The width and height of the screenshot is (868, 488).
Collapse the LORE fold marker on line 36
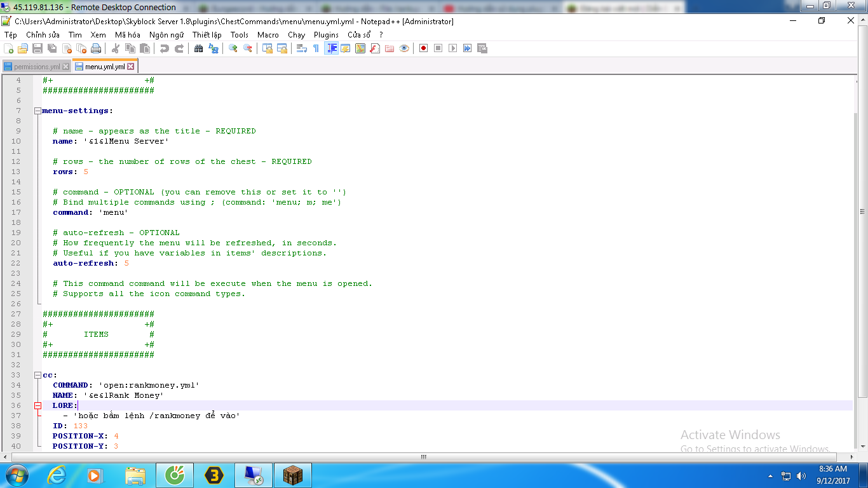[37, 405]
